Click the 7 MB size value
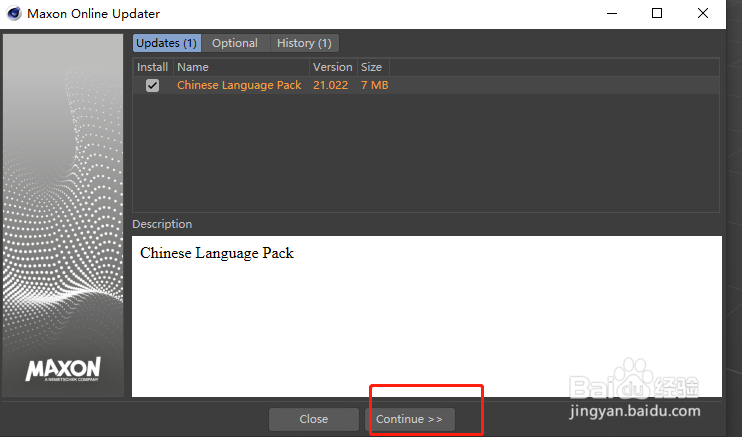The height and width of the screenshot is (437, 742). tap(374, 85)
